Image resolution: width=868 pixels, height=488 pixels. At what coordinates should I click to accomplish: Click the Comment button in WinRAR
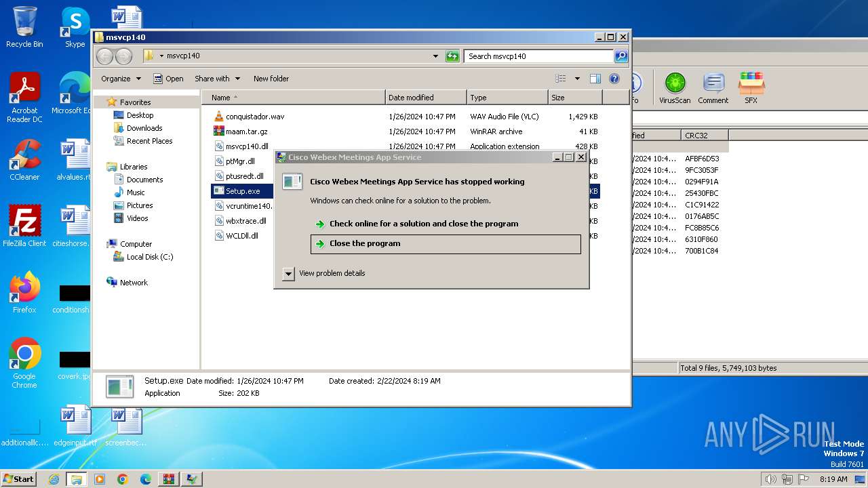(713, 89)
